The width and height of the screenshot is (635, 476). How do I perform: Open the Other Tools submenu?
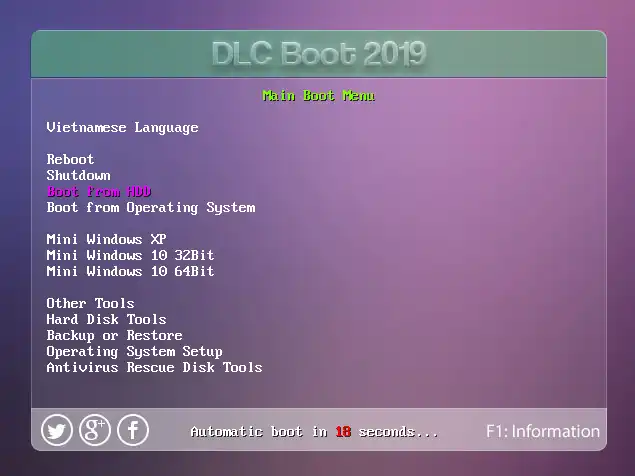[90, 304]
